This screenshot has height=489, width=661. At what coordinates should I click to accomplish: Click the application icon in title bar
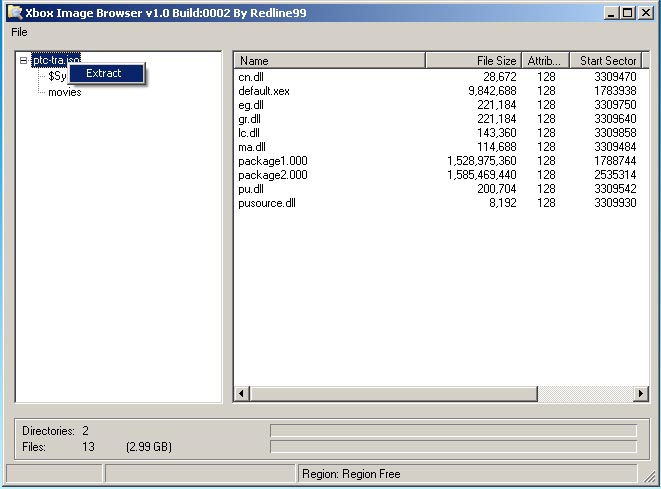click(x=15, y=13)
